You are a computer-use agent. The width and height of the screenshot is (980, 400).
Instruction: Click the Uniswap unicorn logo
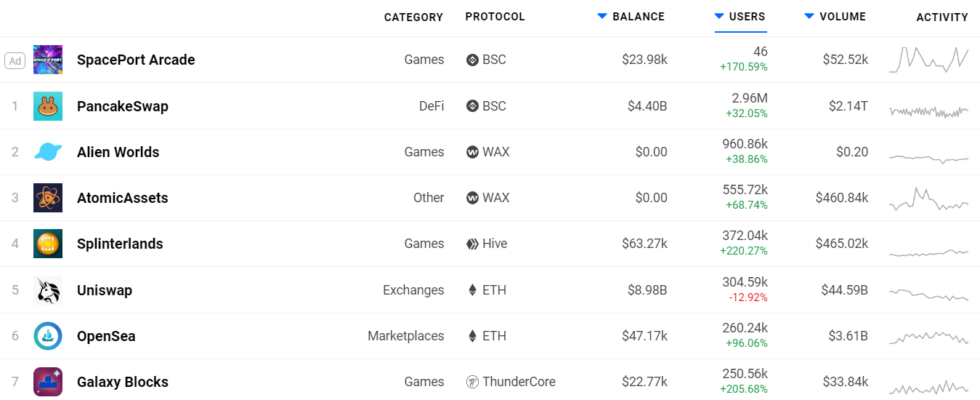[x=48, y=290]
